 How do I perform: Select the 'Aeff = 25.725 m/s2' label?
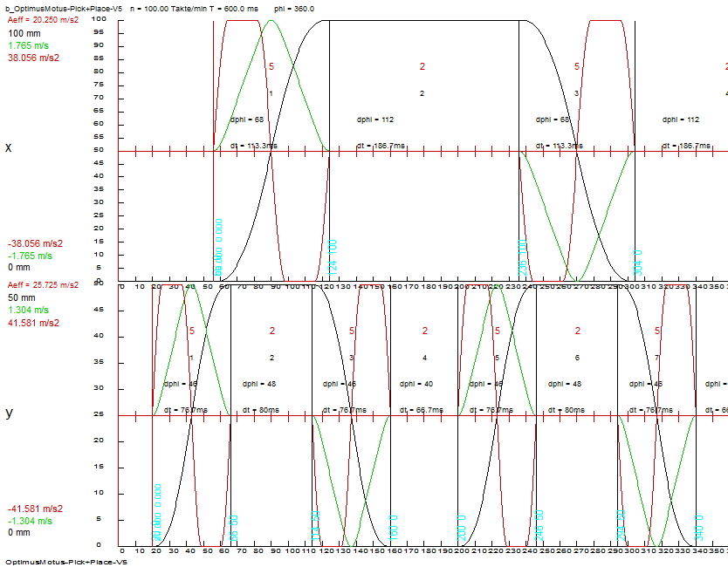coord(43,285)
